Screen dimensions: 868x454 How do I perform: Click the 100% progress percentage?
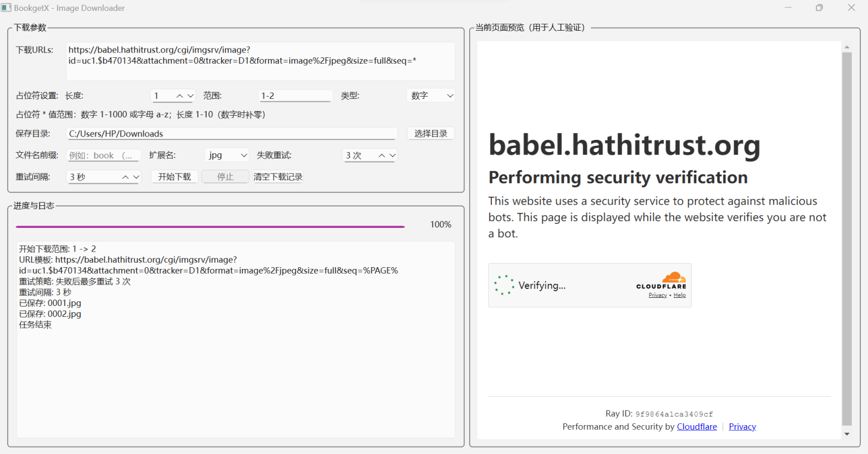[441, 224]
